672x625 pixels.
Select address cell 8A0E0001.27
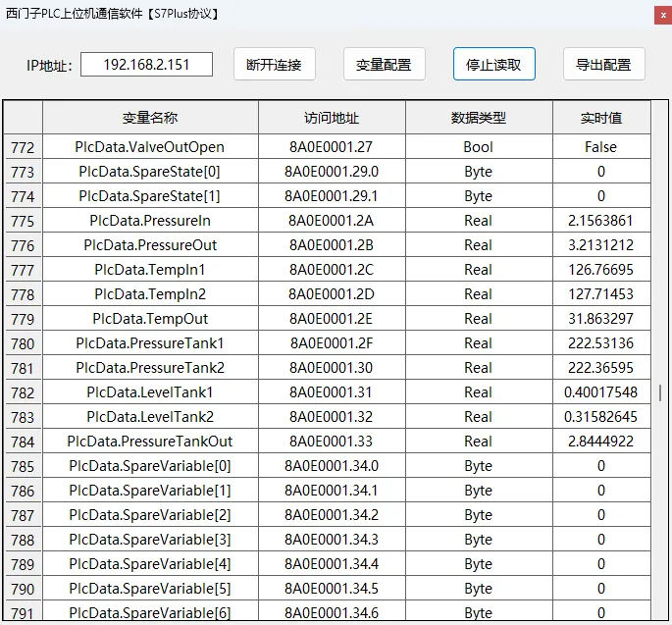pos(332,147)
